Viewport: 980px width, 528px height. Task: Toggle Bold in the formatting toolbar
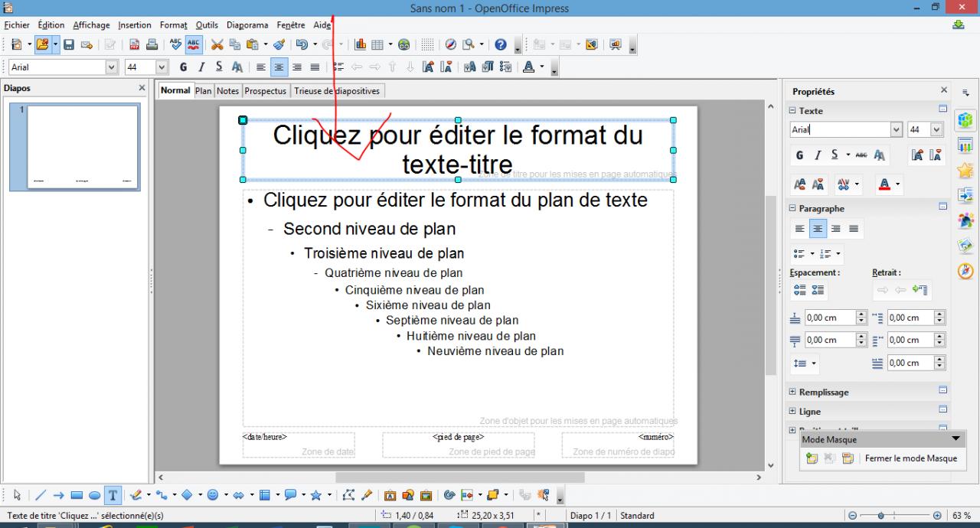[183, 67]
